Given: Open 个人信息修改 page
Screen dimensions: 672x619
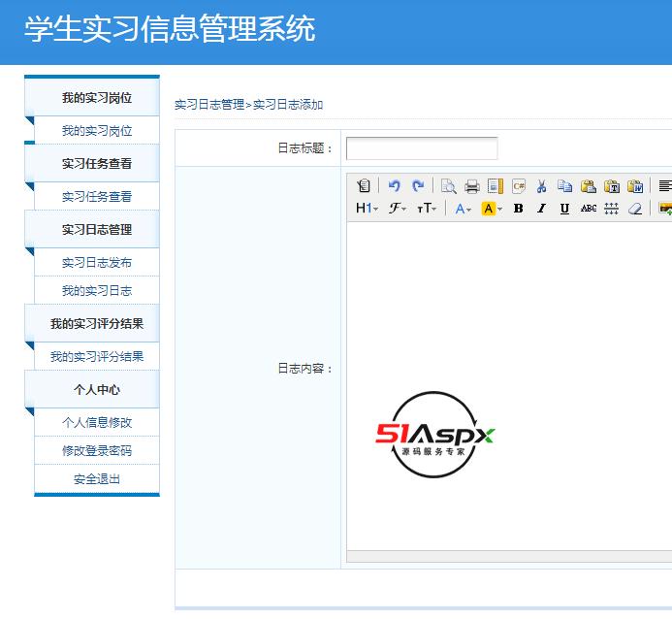Looking at the screenshot, I should (x=97, y=423).
